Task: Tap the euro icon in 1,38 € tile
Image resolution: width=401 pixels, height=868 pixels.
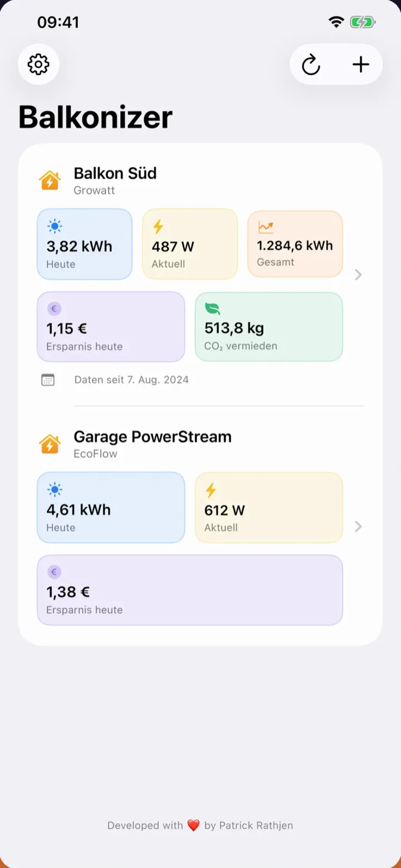Action: (54, 571)
